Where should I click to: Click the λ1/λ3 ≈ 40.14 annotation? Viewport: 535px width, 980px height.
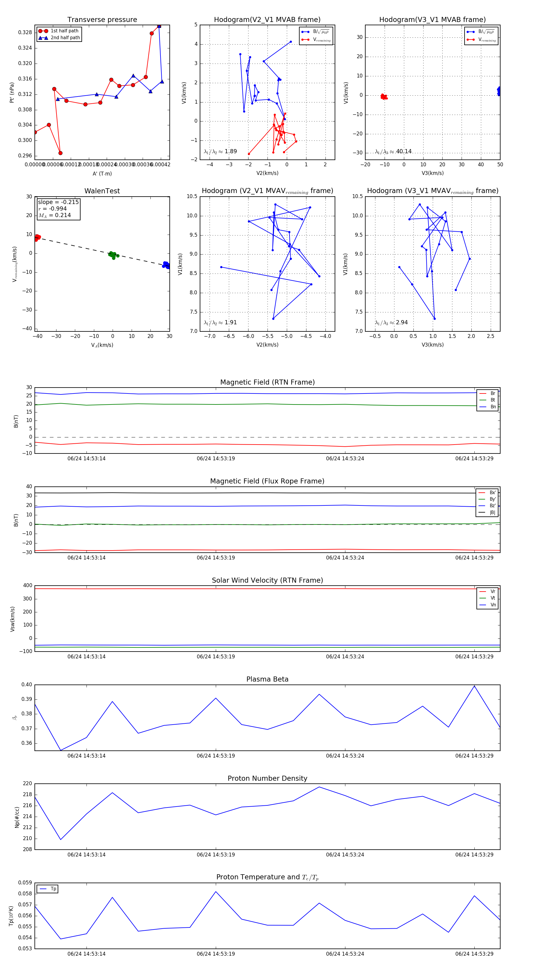pyautogui.click(x=393, y=151)
